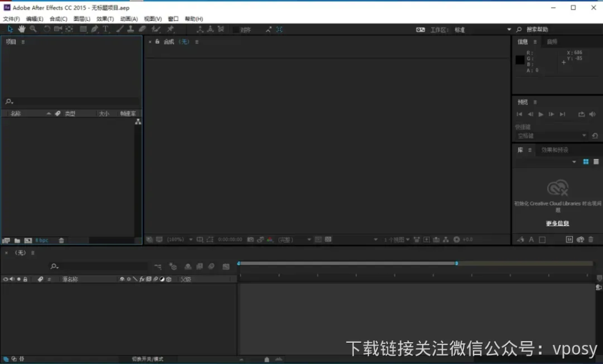
Task: Open the 信息 panel menu
Action: 535,42
